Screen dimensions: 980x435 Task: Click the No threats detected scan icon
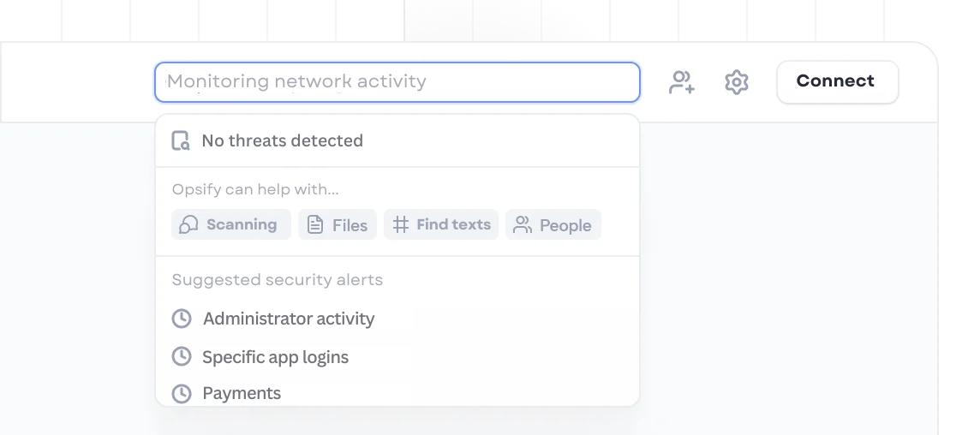click(181, 141)
